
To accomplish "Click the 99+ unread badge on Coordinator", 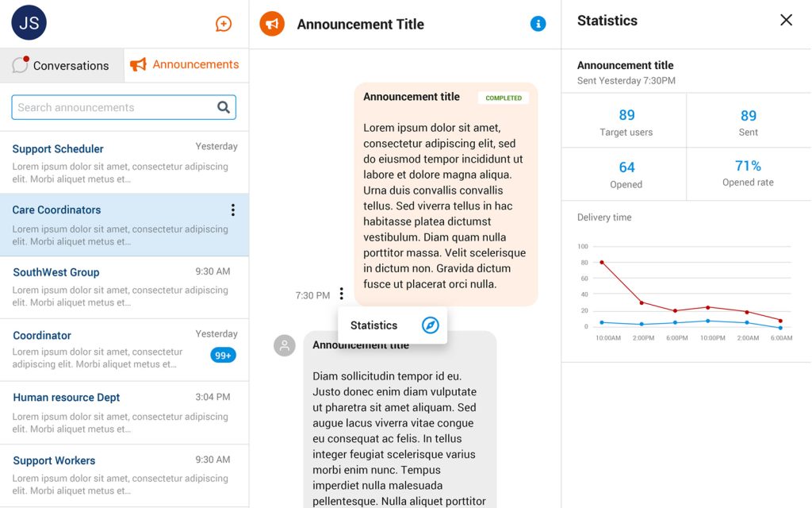I will point(223,356).
